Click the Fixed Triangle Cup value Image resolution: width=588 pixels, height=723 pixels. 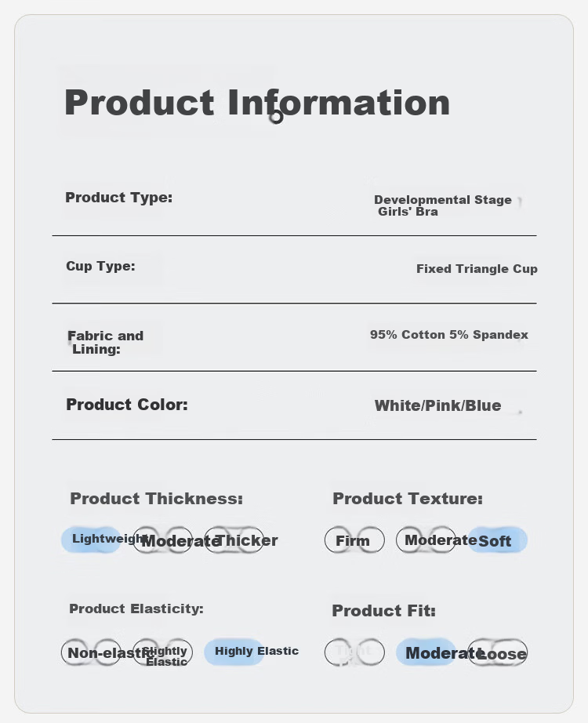[x=477, y=269]
